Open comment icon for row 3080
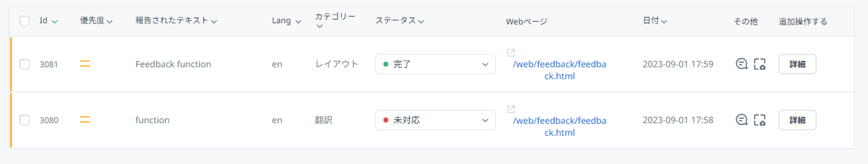 [742, 120]
